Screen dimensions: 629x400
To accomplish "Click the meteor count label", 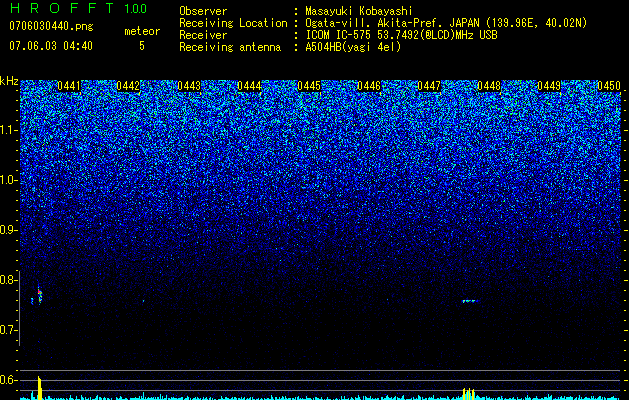I will (x=142, y=31).
